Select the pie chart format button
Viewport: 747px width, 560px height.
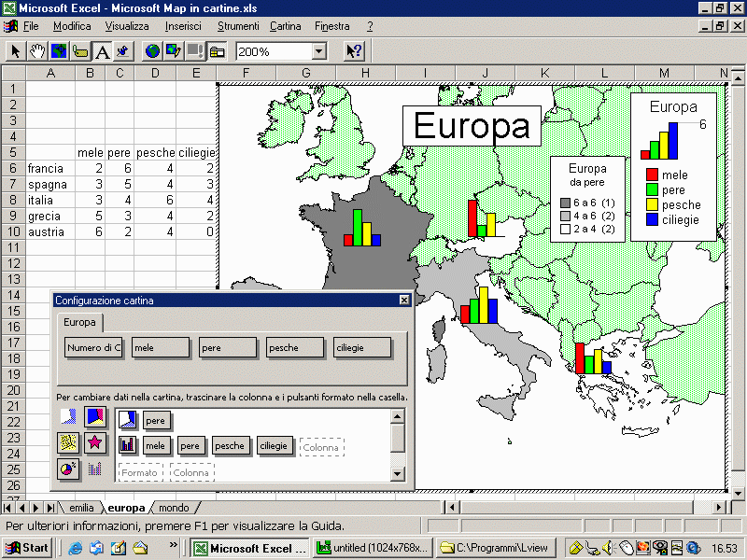click(68, 469)
